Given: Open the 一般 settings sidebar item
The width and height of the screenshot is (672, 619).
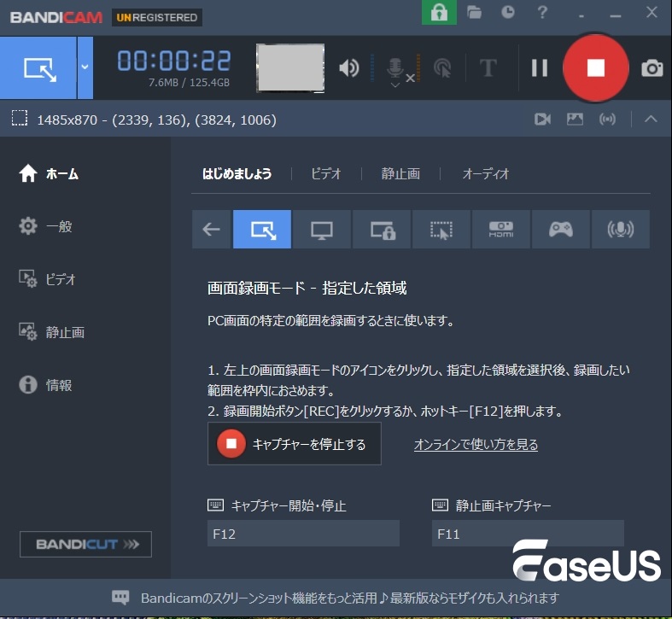Looking at the screenshot, I should click(x=45, y=226).
